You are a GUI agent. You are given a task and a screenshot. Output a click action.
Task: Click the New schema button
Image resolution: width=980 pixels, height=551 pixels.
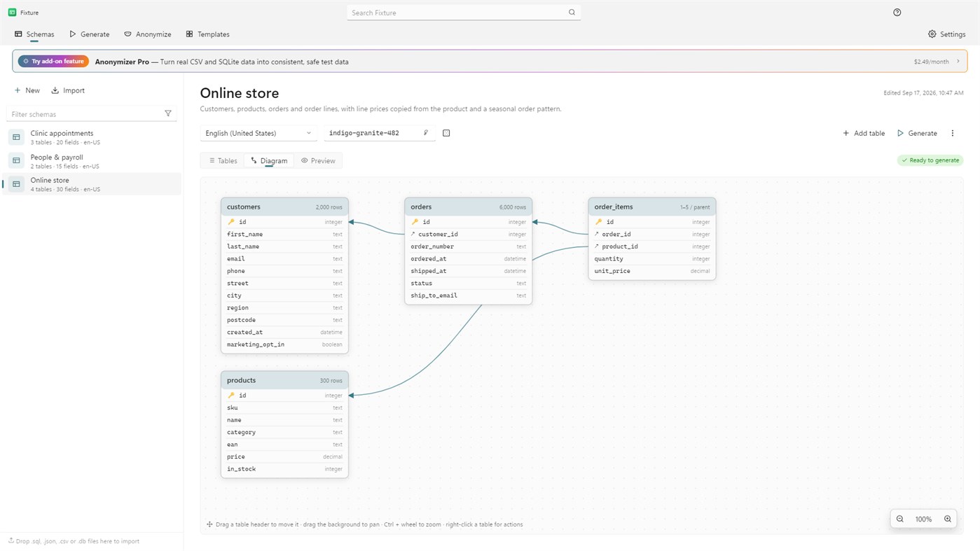click(x=27, y=90)
